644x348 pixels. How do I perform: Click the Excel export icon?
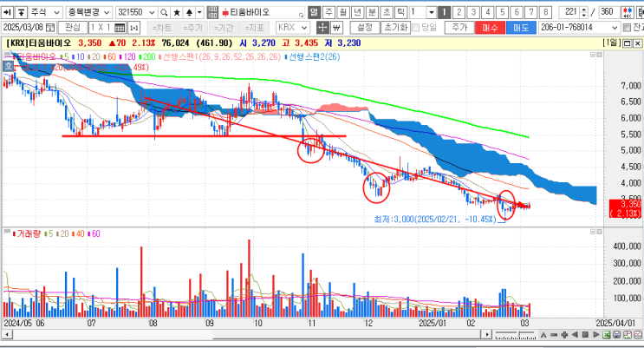tap(606, 335)
